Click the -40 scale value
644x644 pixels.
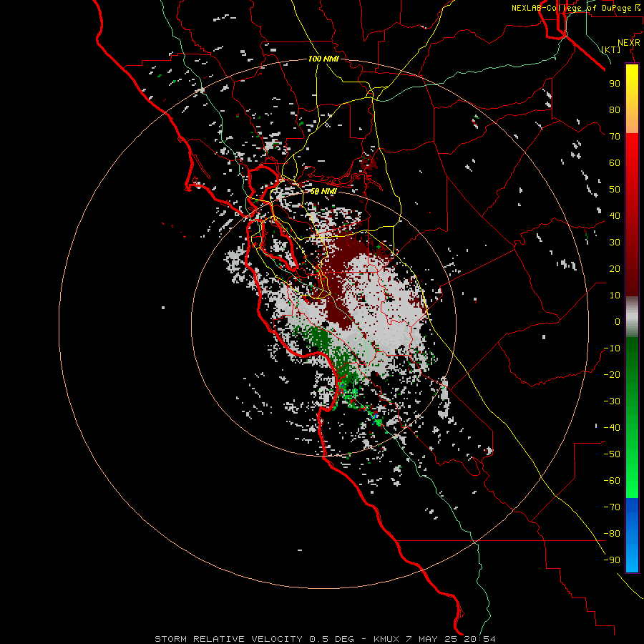coord(612,428)
